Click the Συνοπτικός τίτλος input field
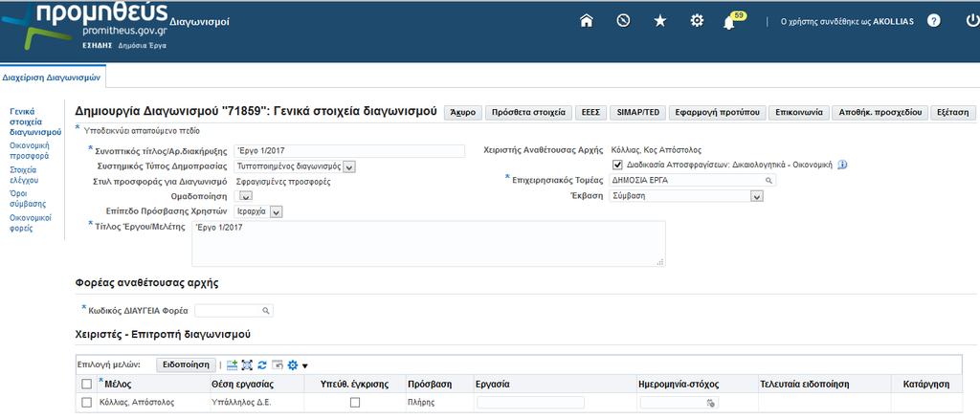The height and width of the screenshot is (419, 980). point(348,150)
